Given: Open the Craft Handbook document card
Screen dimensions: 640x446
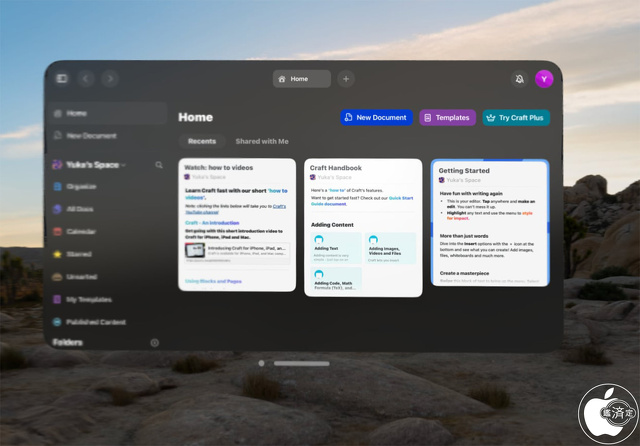Looking at the screenshot, I should (x=363, y=228).
